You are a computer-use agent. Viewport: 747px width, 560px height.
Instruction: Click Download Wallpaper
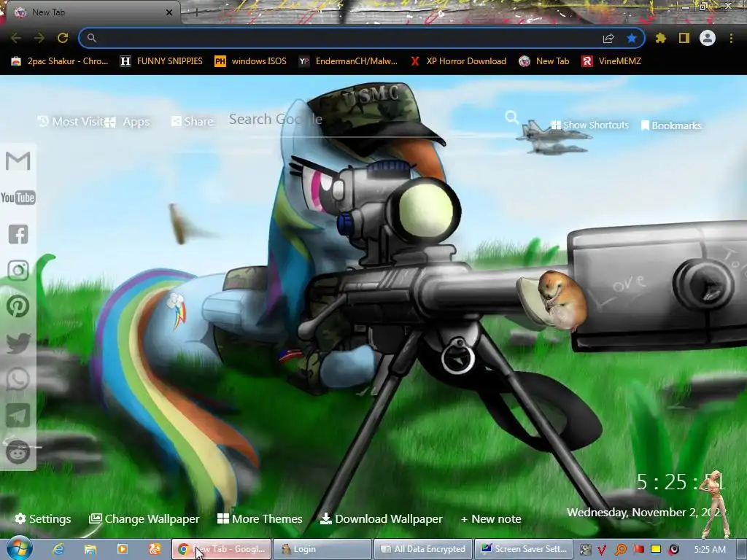[x=381, y=518]
